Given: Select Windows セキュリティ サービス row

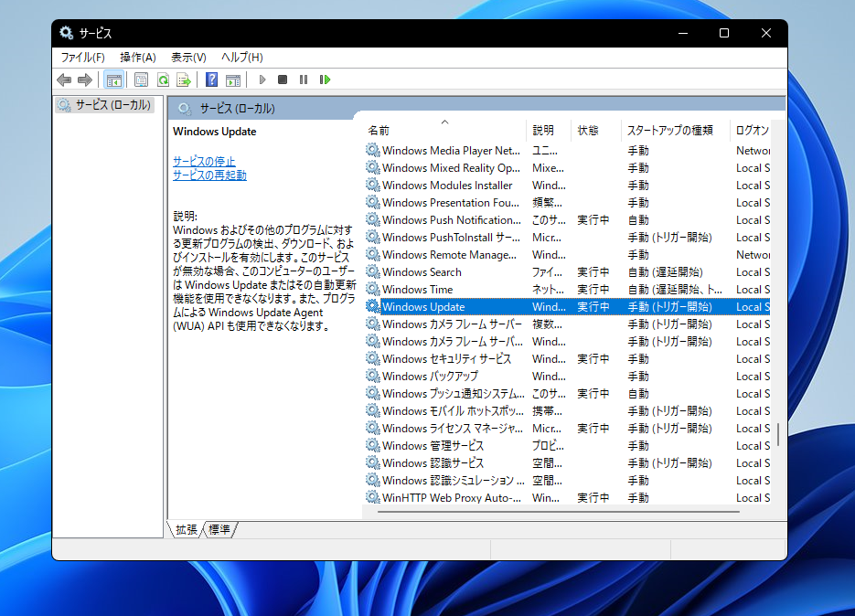Looking at the screenshot, I should point(567,358).
